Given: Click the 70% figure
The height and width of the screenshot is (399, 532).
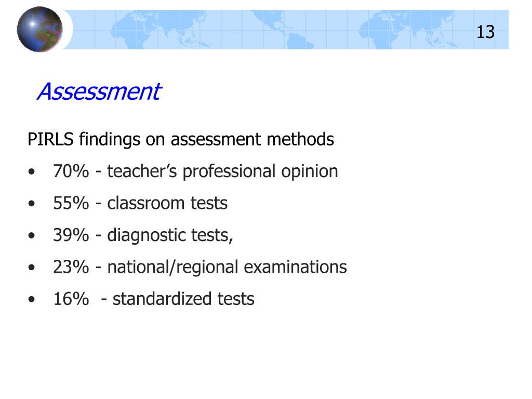Looking at the screenshot, I should click(71, 171).
